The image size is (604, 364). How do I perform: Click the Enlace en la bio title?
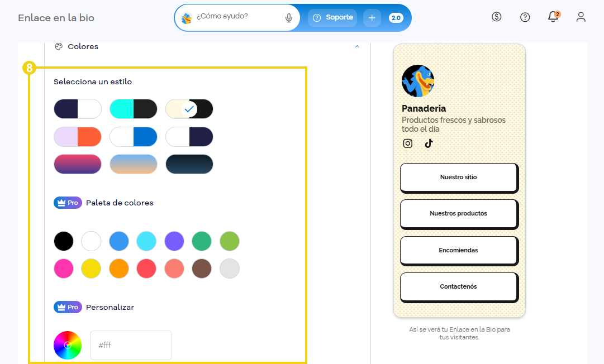click(56, 18)
